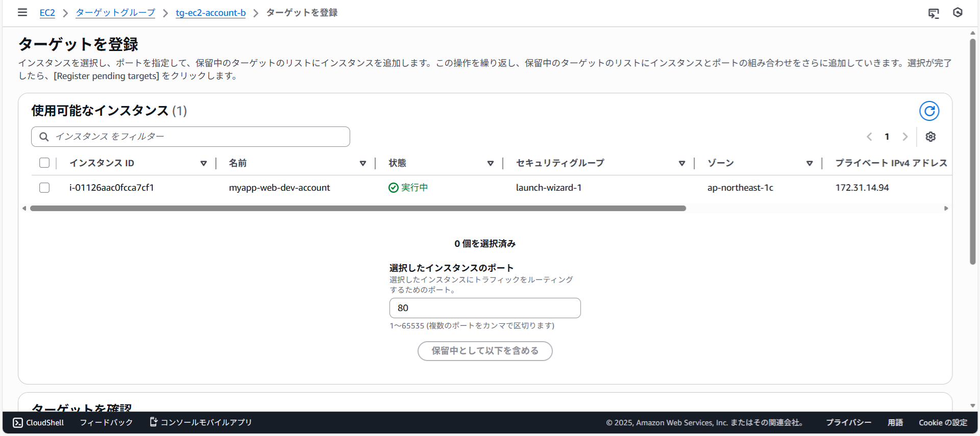This screenshot has height=436, width=980.
Task: Open CloudShell from the footer
Action: click(x=39, y=422)
